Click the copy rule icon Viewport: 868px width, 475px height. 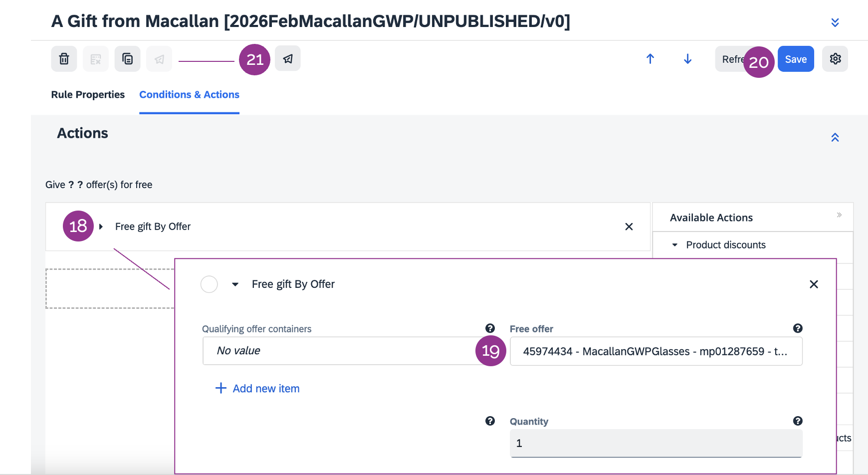pyautogui.click(x=127, y=59)
